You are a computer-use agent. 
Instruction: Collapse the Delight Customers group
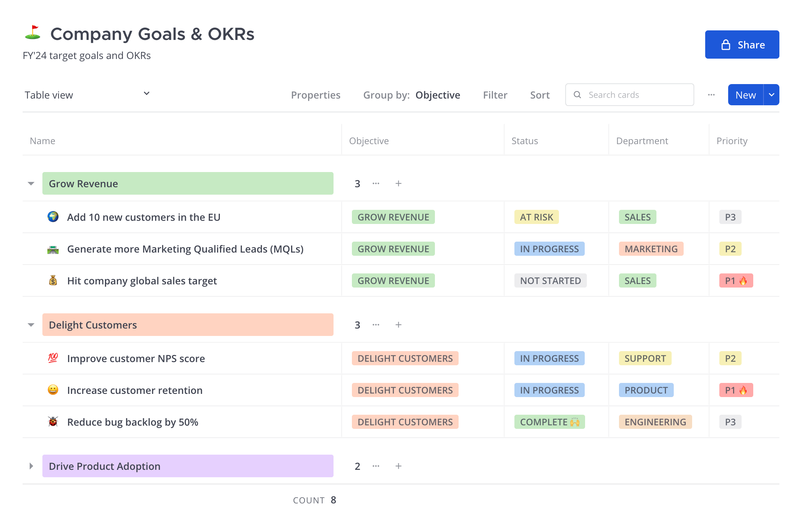pyautogui.click(x=31, y=325)
